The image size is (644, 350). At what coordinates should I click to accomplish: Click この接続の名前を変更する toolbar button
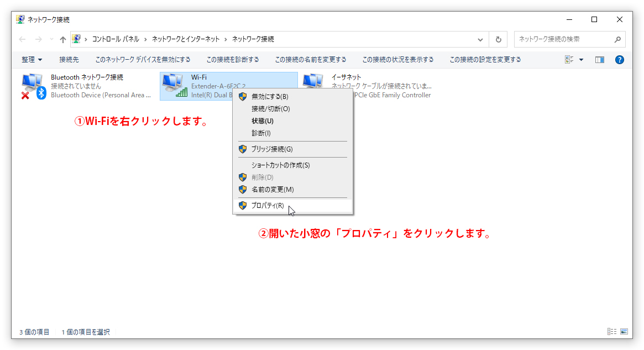pos(311,60)
